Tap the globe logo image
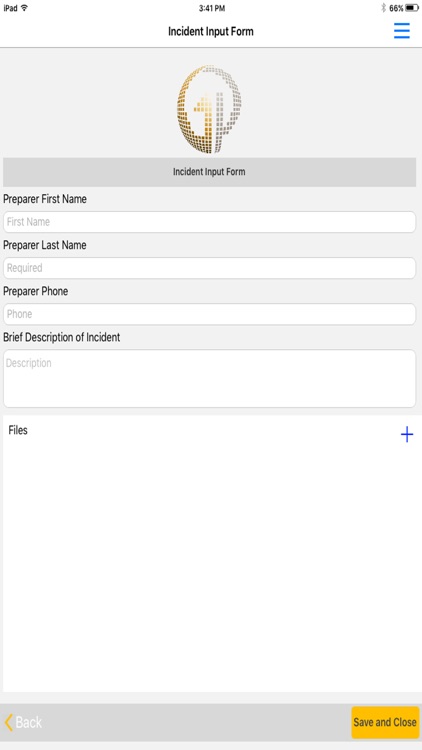Image resolution: width=422 pixels, height=750 pixels. [x=209, y=109]
